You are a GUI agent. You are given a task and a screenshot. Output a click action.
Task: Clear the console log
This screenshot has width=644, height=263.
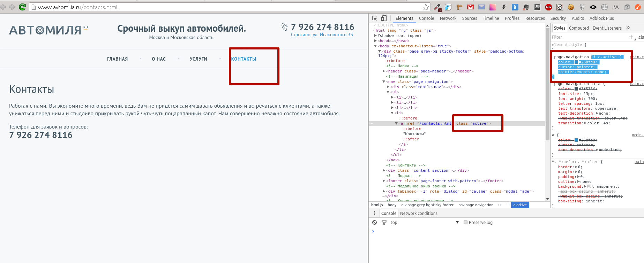(374, 223)
